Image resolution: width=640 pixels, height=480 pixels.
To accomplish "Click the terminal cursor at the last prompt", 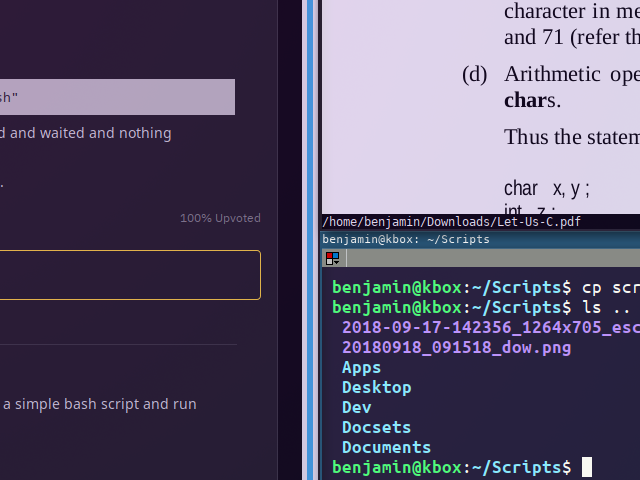I will [587, 467].
